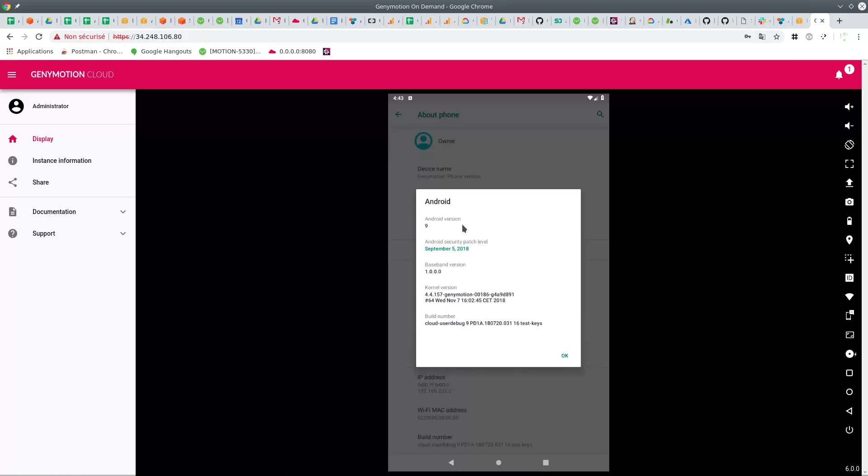Tap Android navigation bar home button
This screenshot has height=476, width=868.
[498, 462]
